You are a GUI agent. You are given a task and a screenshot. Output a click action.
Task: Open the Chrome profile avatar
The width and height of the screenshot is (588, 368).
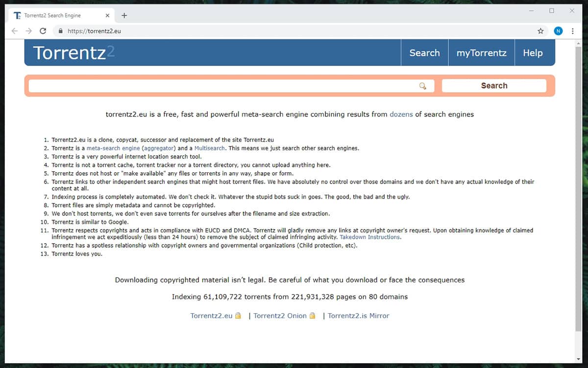[x=558, y=31]
